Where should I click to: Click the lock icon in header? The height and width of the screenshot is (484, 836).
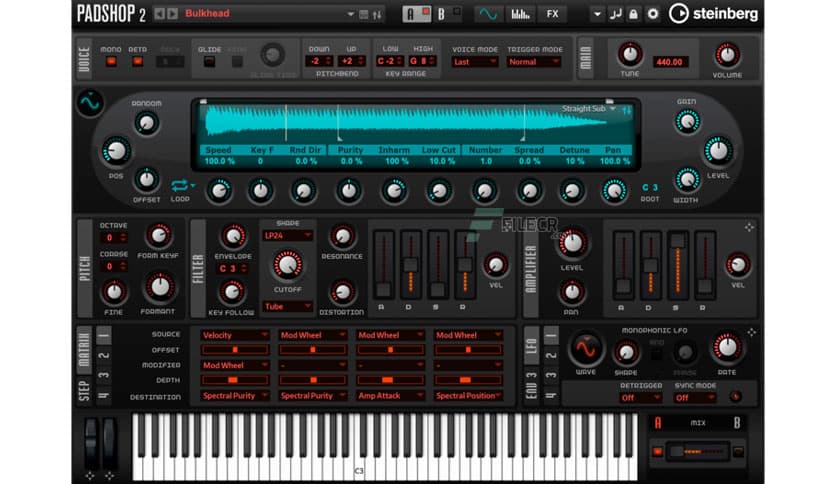(633, 14)
